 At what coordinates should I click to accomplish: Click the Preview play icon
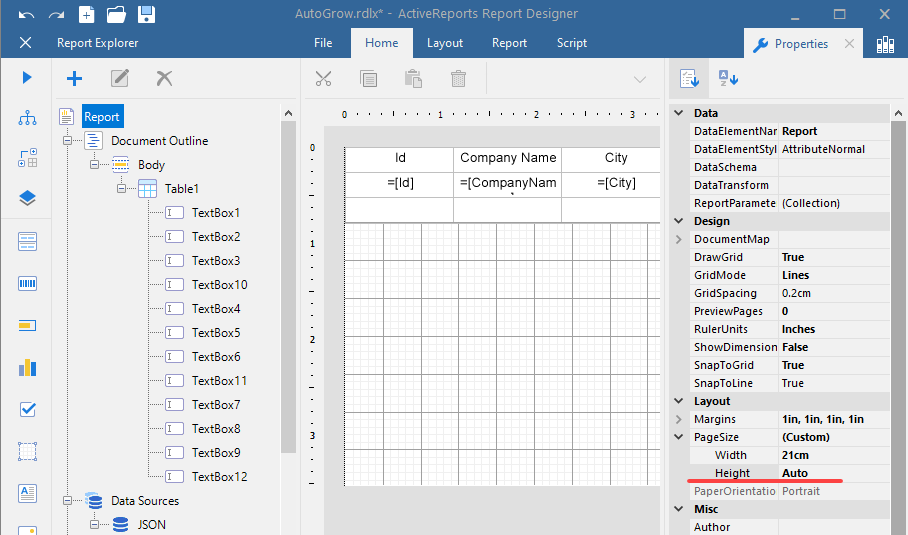coord(27,78)
